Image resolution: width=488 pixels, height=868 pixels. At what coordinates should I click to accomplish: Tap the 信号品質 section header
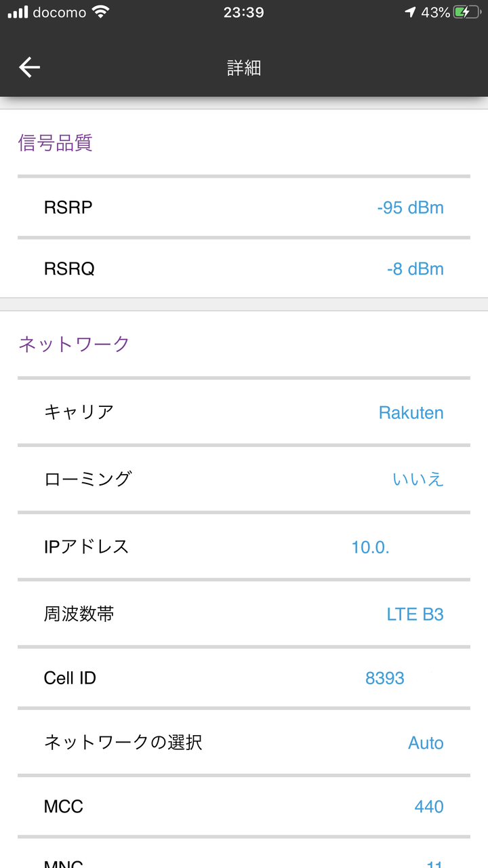point(55,143)
